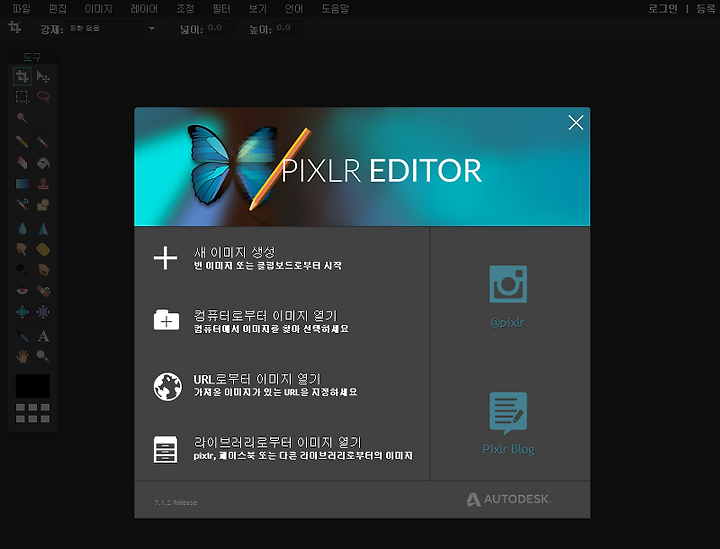Select the red Lasso tool
Screen dimensions: 720x549
[43, 97]
